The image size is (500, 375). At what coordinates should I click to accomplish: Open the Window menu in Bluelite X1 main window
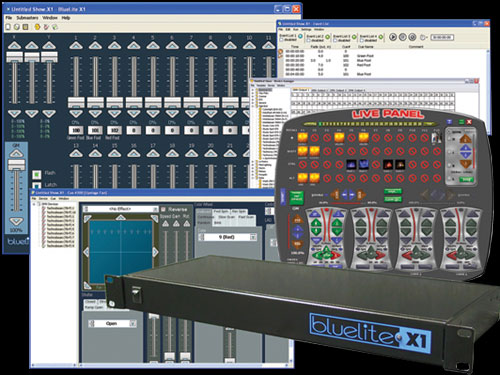coord(50,18)
